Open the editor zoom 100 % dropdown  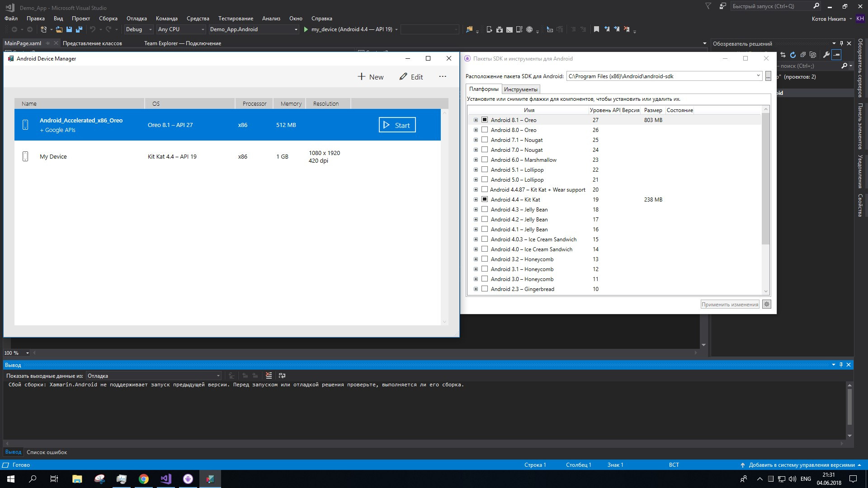pyautogui.click(x=17, y=353)
